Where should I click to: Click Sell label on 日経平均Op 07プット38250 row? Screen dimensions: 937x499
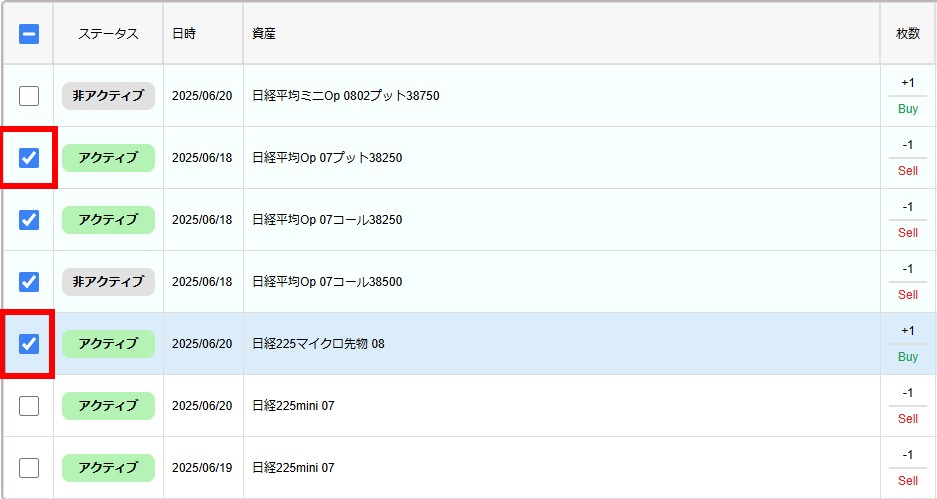click(907, 171)
